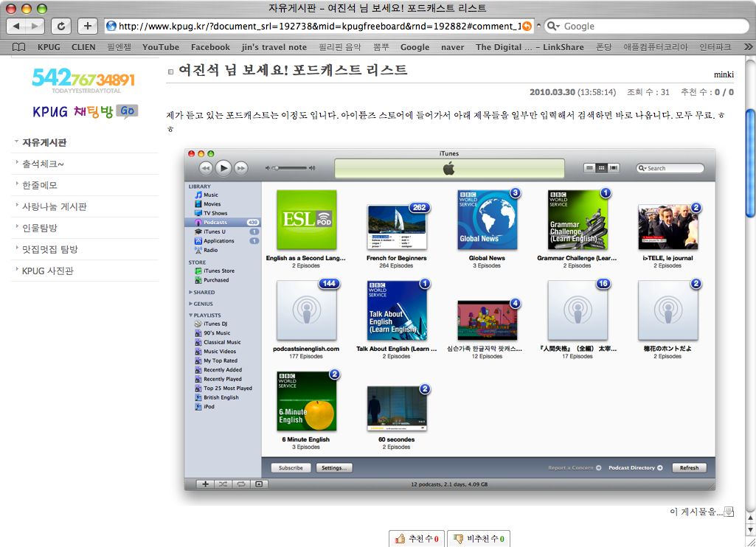Click the Go button next to KPUG 채팅방
The height and width of the screenshot is (547, 756).
(128, 111)
